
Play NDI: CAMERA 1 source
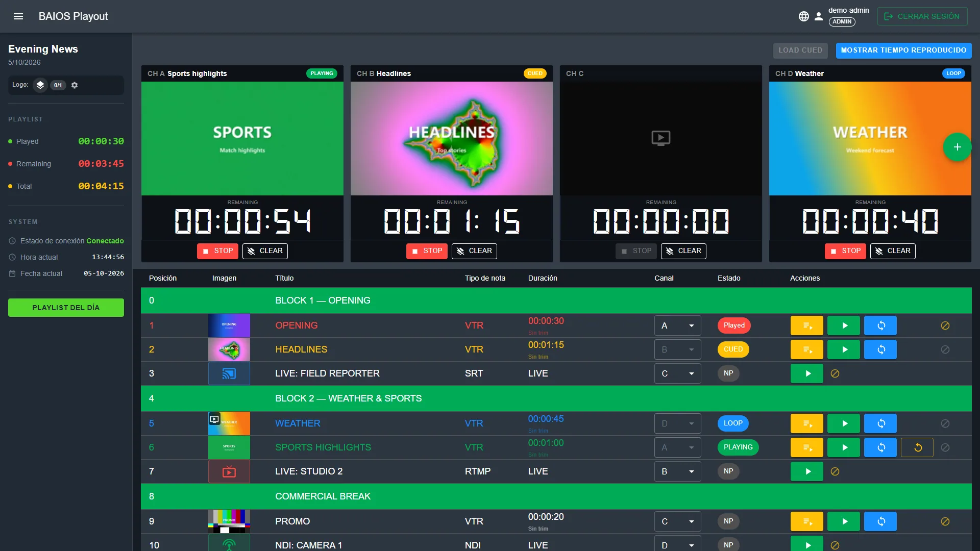pos(806,544)
